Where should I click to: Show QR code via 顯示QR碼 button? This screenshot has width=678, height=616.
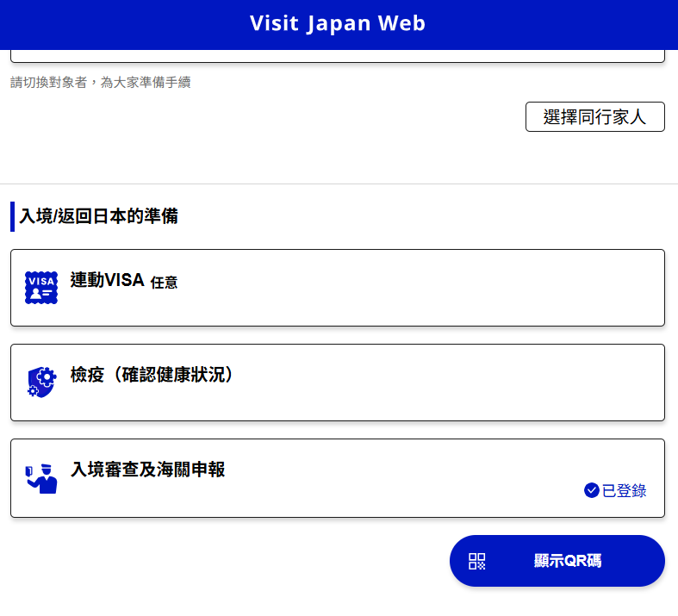pos(557,561)
